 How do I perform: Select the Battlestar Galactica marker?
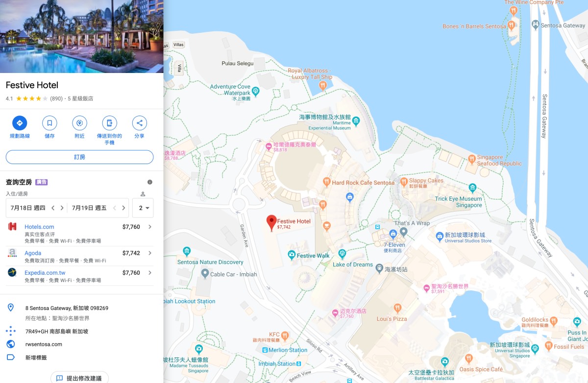pyautogui.click(x=444, y=363)
